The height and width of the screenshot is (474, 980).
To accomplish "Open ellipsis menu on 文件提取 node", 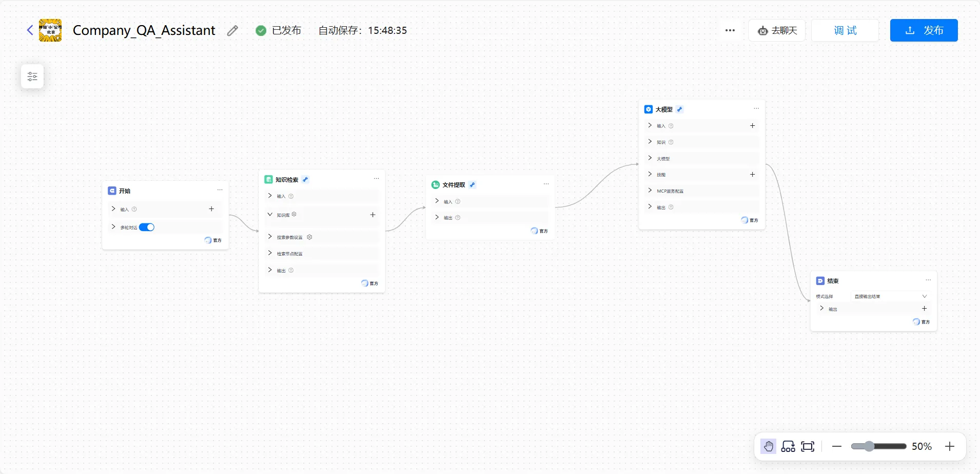I will pyautogui.click(x=546, y=184).
